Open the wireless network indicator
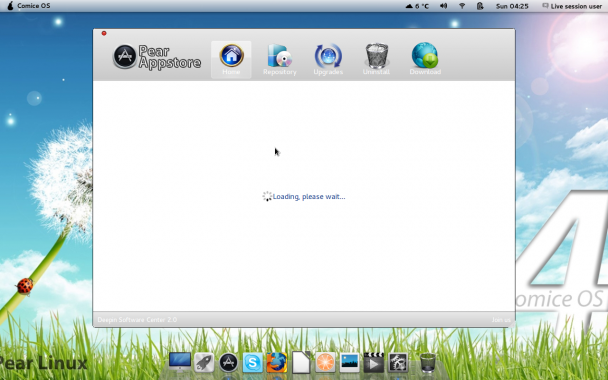The width and height of the screenshot is (608, 380). [462, 6]
